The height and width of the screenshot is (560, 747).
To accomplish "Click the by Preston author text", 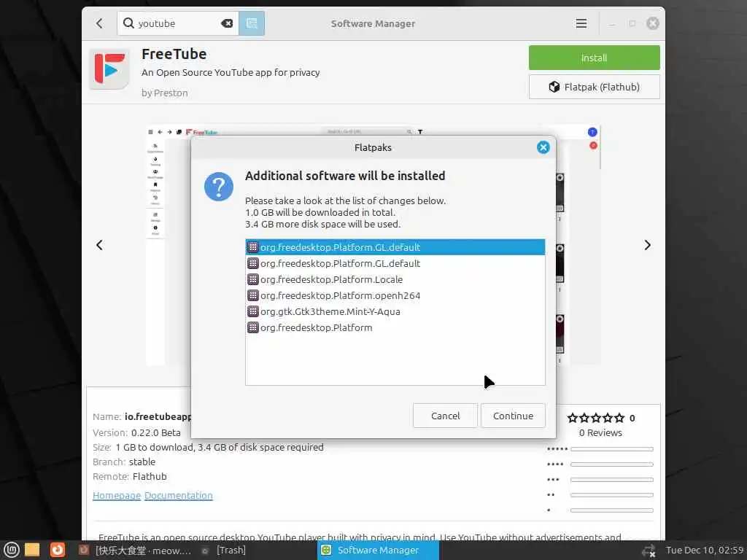I will point(164,93).
